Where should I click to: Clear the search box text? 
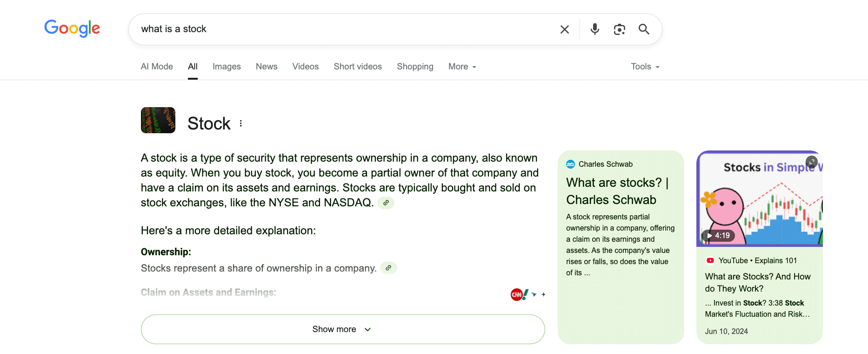564,29
